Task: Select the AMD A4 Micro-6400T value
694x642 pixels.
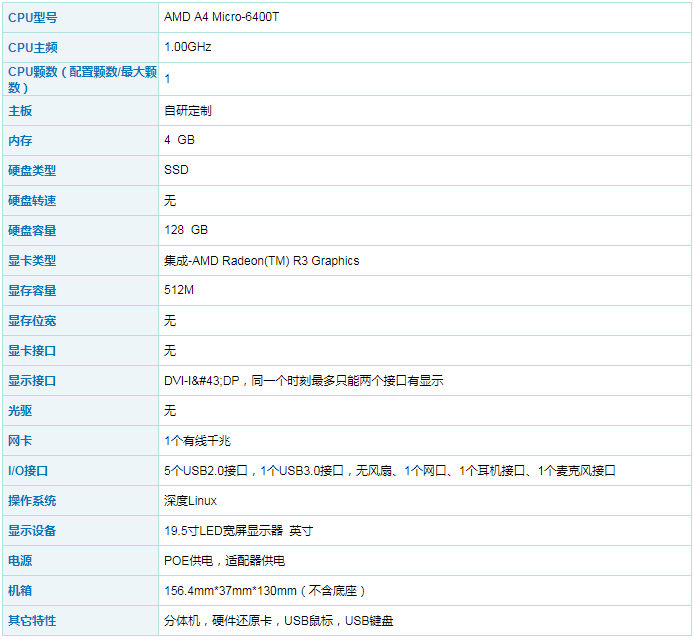Action: click(221, 18)
